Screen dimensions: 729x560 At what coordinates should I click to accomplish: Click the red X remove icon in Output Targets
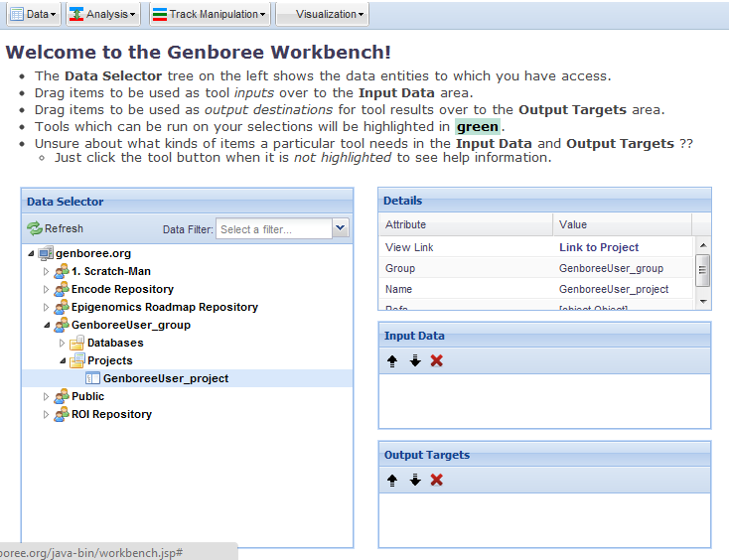437,480
